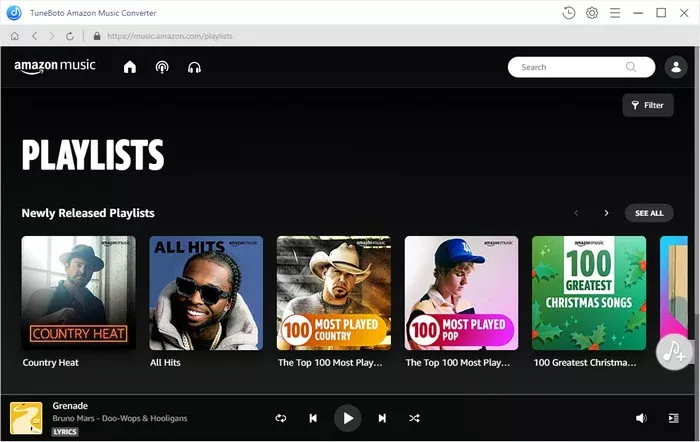700x442 pixels.
Task: Click the '100 Greatest Christma...' title
Action: pos(585,363)
